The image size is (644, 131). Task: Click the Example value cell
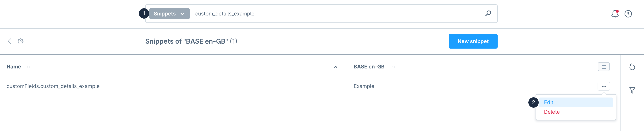point(364,86)
